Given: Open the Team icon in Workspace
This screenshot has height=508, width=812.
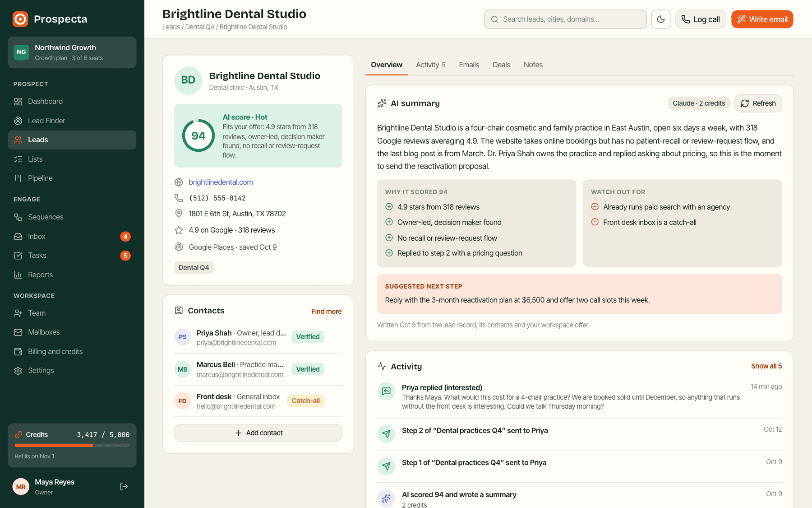Looking at the screenshot, I should pos(18,313).
